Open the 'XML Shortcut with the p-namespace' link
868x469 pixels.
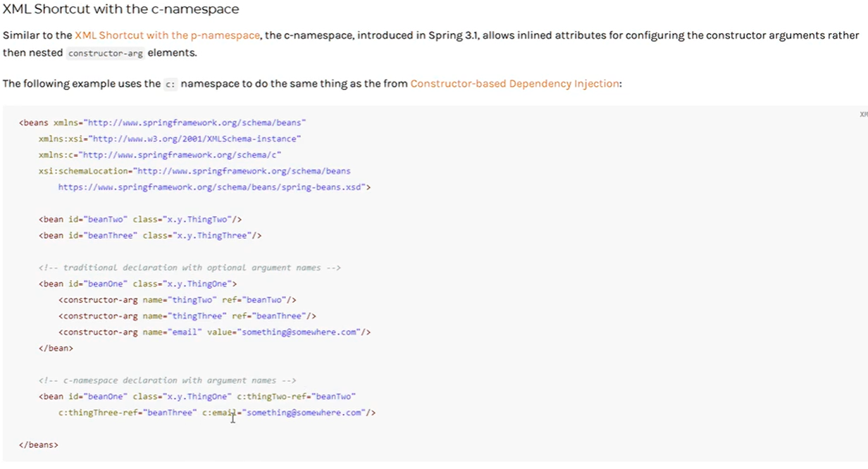(x=167, y=35)
